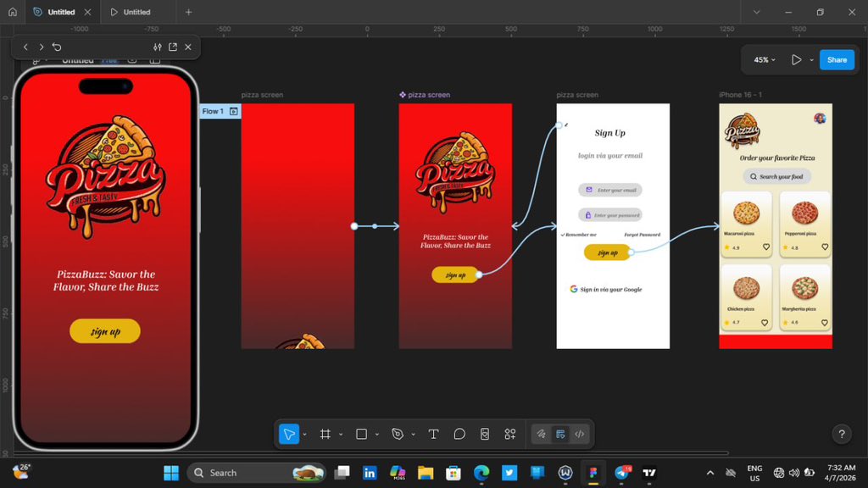
Task: Show hidden system tray icons
Action: pyautogui.click(x=709, y=473)
